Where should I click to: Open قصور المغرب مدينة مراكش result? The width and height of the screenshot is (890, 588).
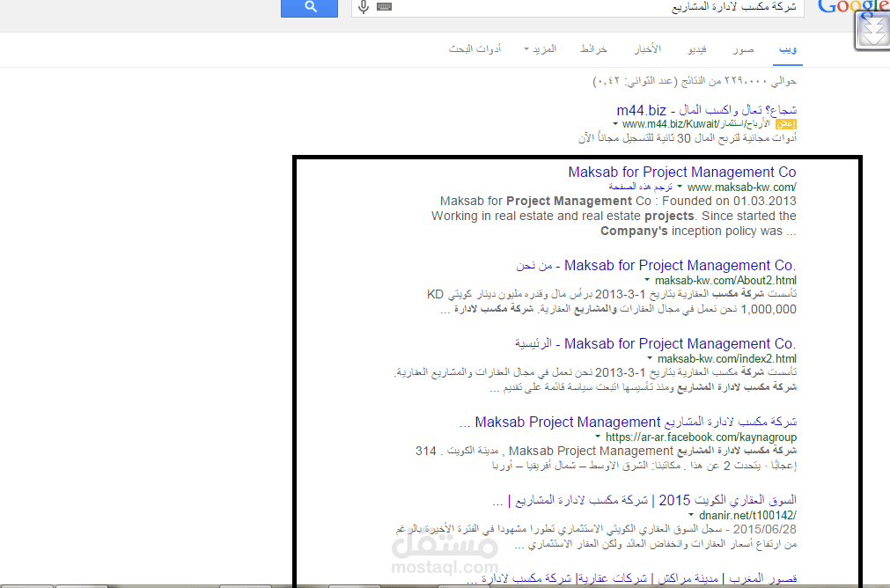click(631, 578)
